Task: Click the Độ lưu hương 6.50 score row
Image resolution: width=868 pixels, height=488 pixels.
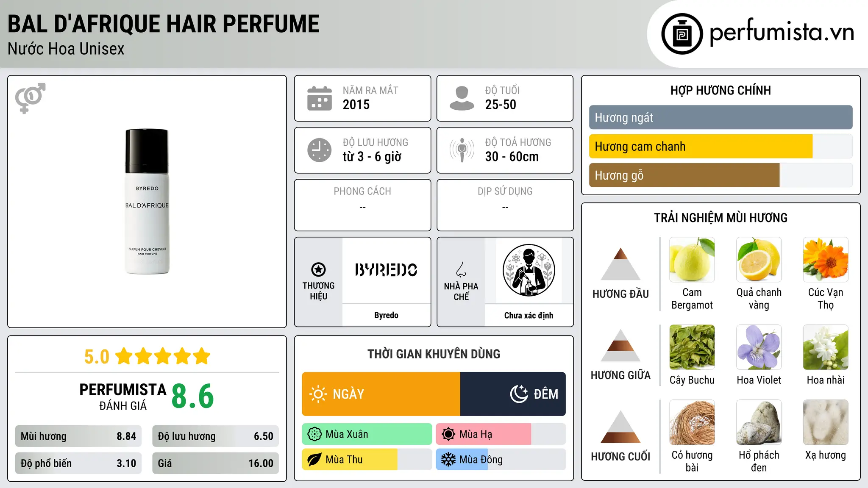Action: [x=215, y=436]
